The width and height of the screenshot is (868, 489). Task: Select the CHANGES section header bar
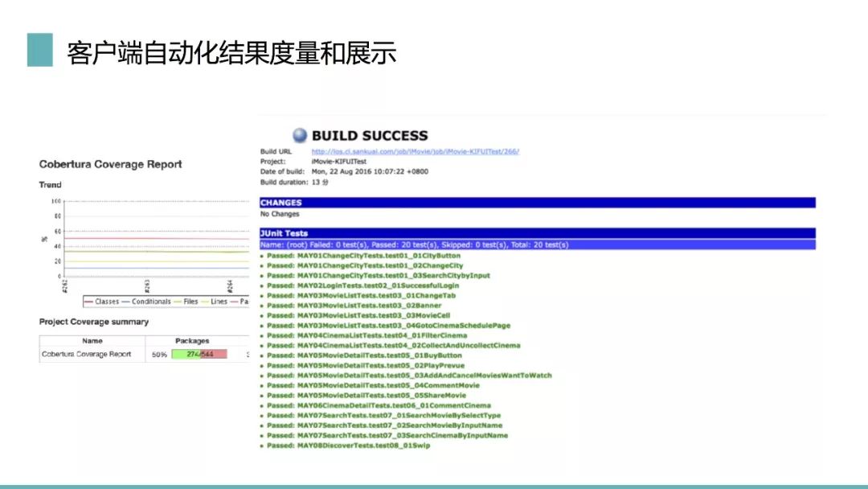[x=537, y=203]
